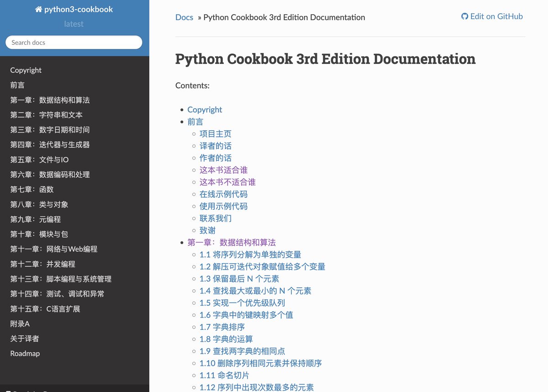Go to section 1.7 字典排序
Viewport: 548px width, 392px height.
coord(222,327)
